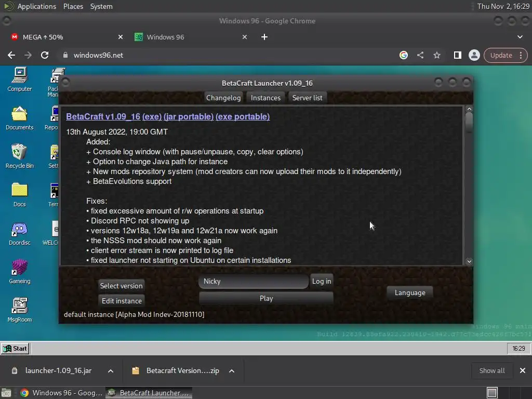Close the MEGA tab
Viewport: 532px width, 399px height.
121,37
